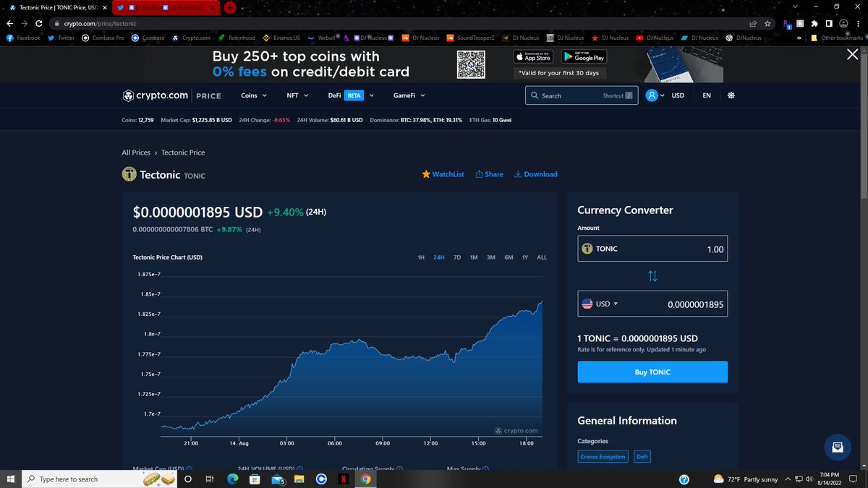Click the Chrome taskbar icon

(365, 479)
